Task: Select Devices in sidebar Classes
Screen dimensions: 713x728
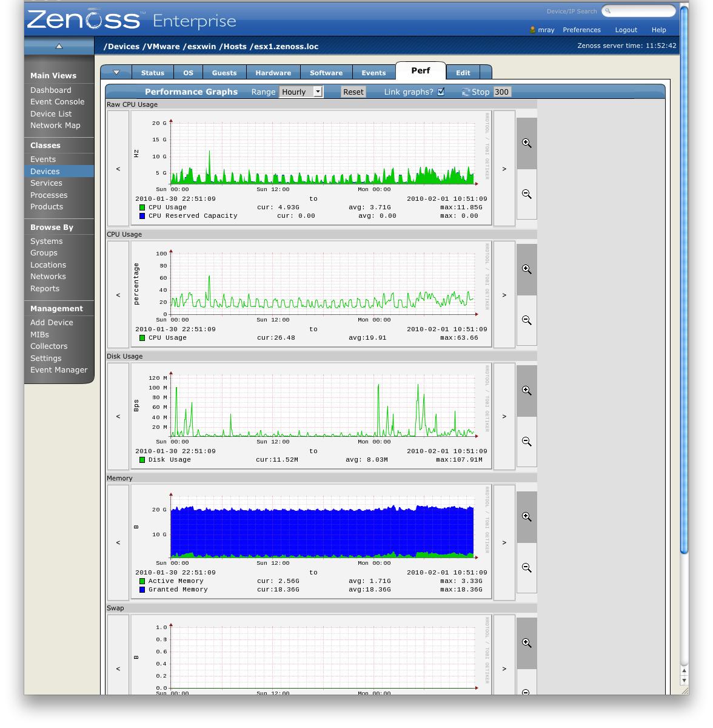Action: (x=59, y=172)
